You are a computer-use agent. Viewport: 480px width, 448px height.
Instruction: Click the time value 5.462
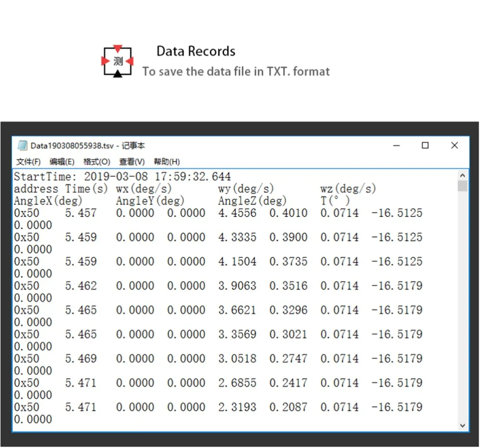[x=81, y=286]
